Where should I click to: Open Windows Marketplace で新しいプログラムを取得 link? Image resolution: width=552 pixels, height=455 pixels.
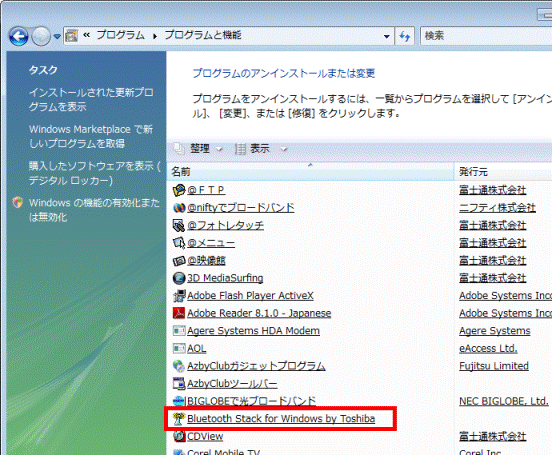[91, 136]
